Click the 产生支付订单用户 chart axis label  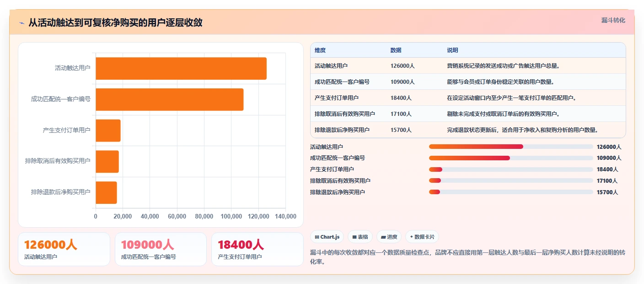click(x=66, y=130)
